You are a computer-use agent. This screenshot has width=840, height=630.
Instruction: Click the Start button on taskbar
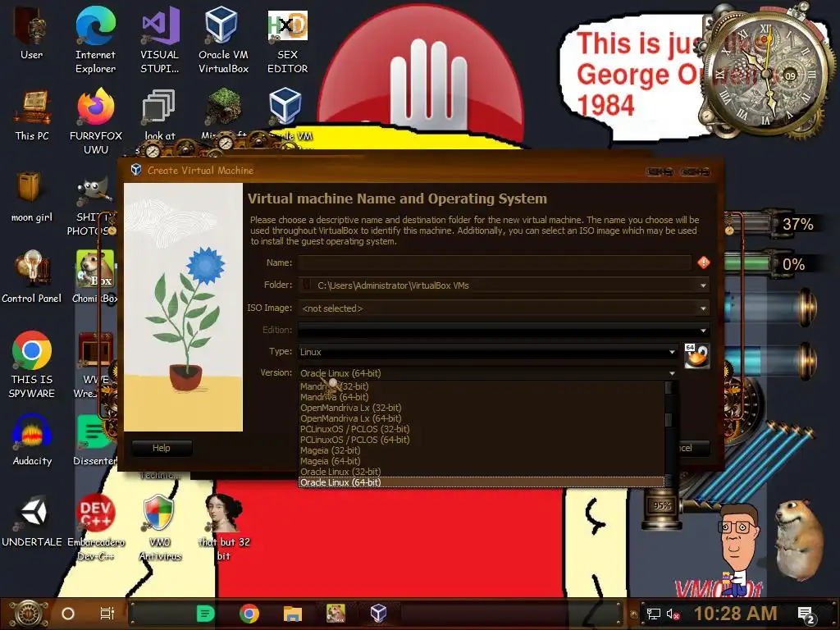(x=29, y=614)
